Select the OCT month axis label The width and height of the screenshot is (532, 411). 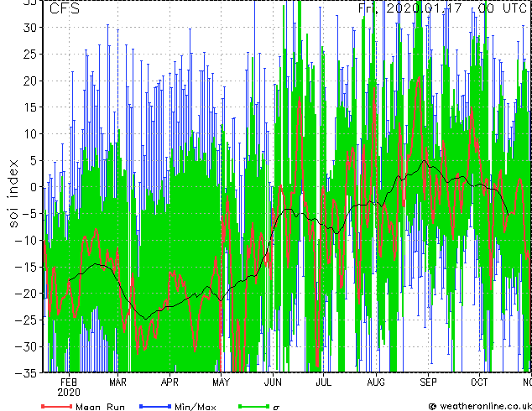pyautogui.click(x=479, y=382)
